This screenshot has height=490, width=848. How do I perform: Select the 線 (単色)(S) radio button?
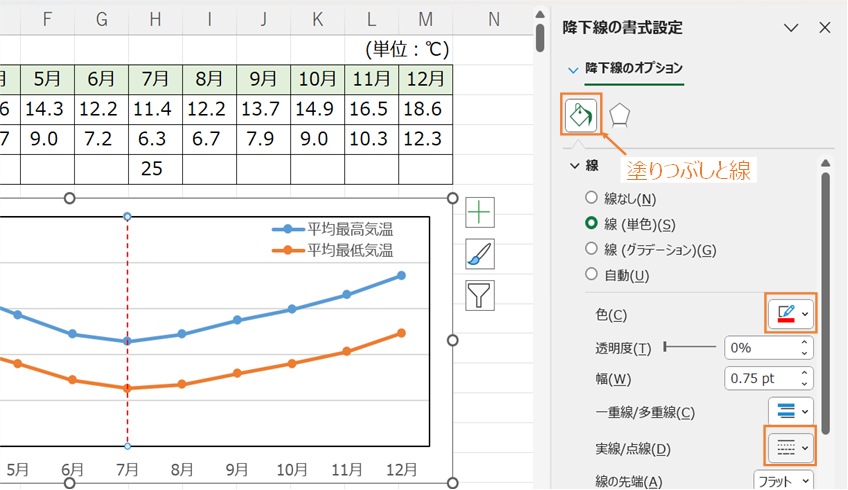point(591,223)
